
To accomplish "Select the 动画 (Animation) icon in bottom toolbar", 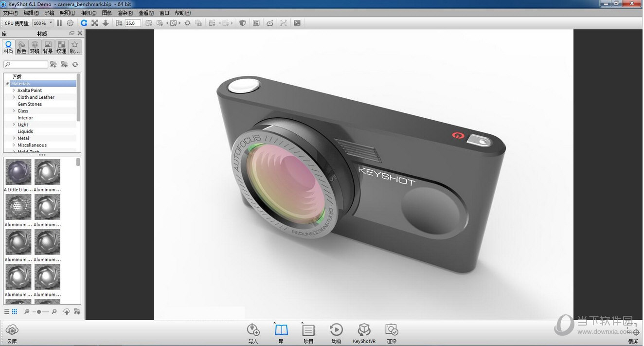I will click(336, 332).
